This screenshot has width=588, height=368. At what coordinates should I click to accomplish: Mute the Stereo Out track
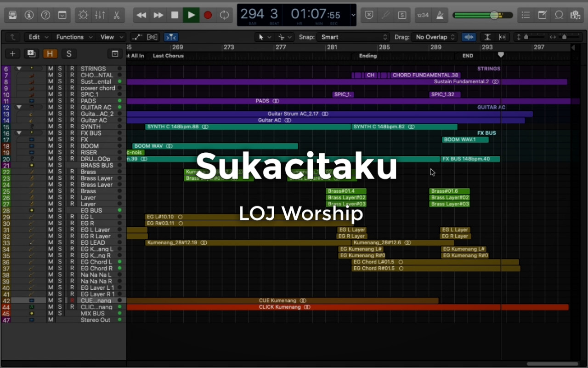click(51, 320)
